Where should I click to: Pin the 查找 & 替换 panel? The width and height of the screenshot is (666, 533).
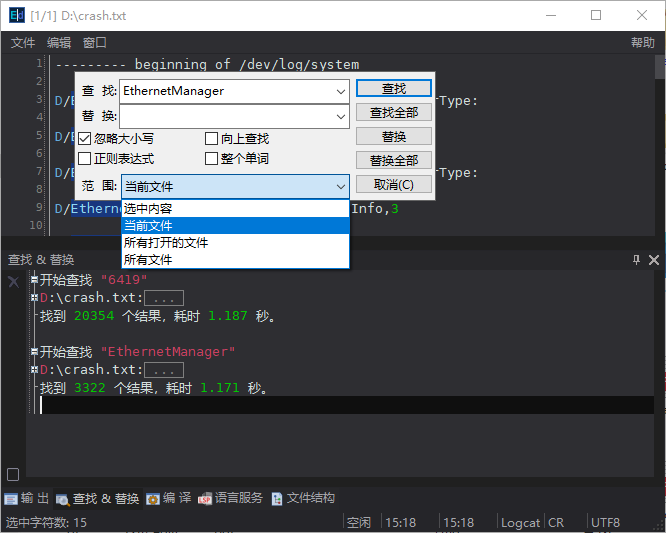tap(636, 259)
